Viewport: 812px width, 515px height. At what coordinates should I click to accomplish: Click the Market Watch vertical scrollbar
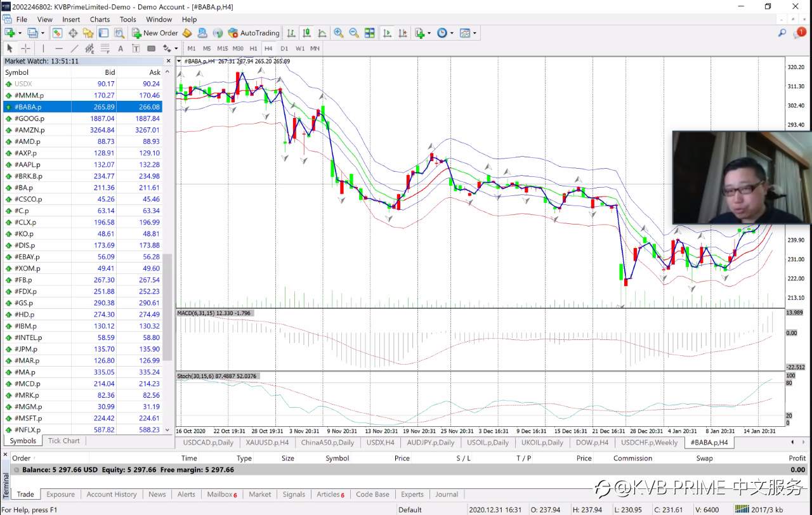point(168,308)
